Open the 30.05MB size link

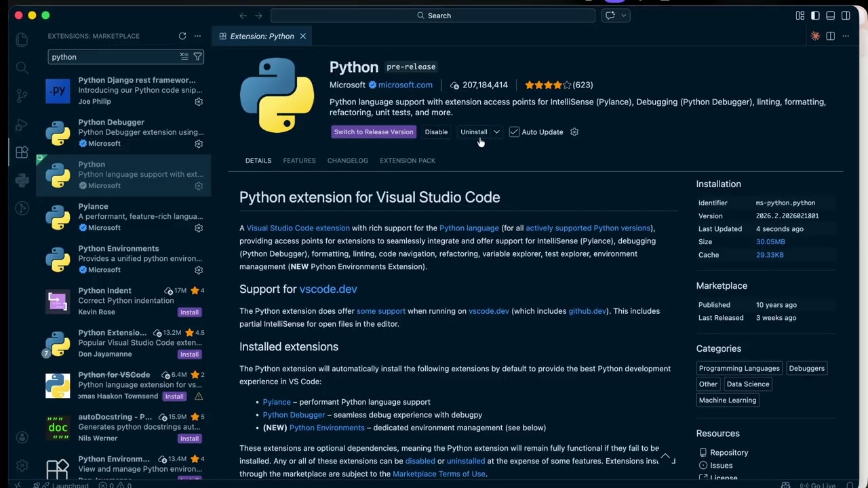pyautogui.click(x=770, y=242)
